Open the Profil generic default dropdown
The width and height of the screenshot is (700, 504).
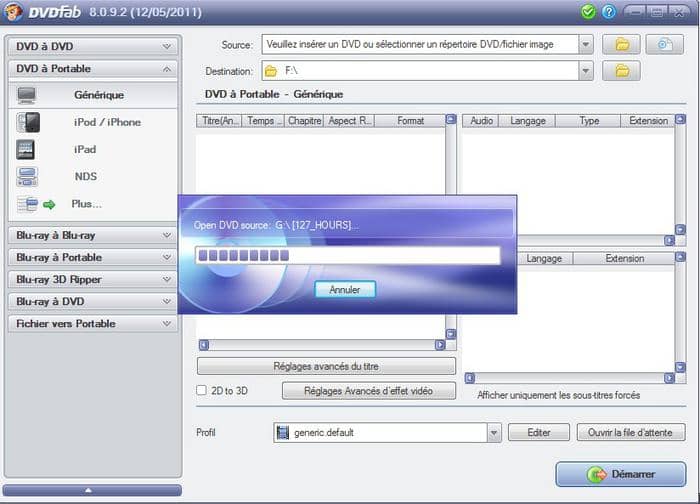click(x=494, y=433)
